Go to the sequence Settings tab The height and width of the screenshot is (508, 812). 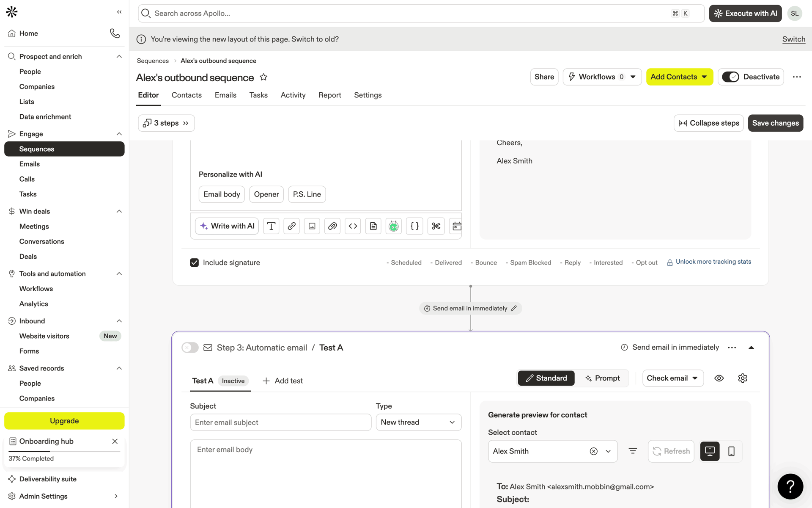point(368,95)
